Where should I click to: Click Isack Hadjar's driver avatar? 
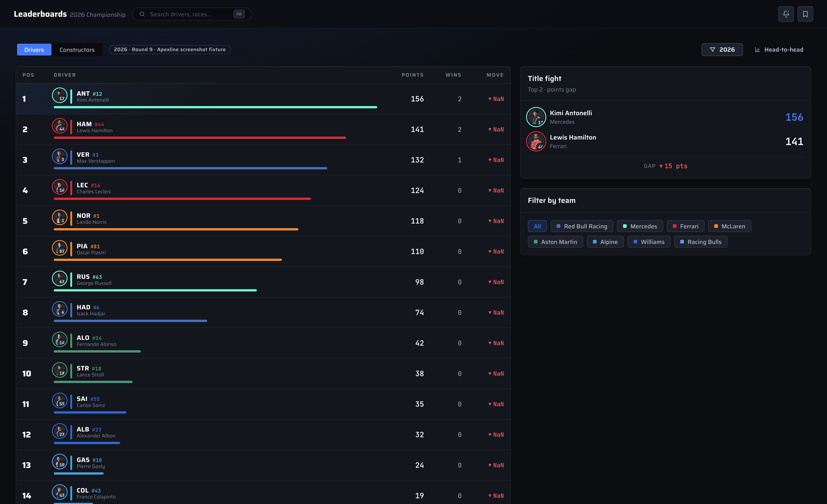[60, 309]
